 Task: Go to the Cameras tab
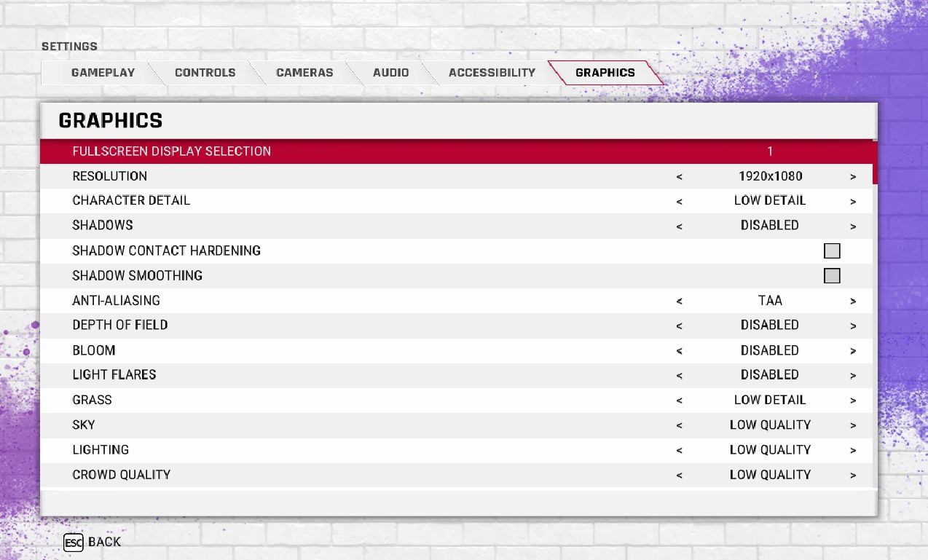304,73
